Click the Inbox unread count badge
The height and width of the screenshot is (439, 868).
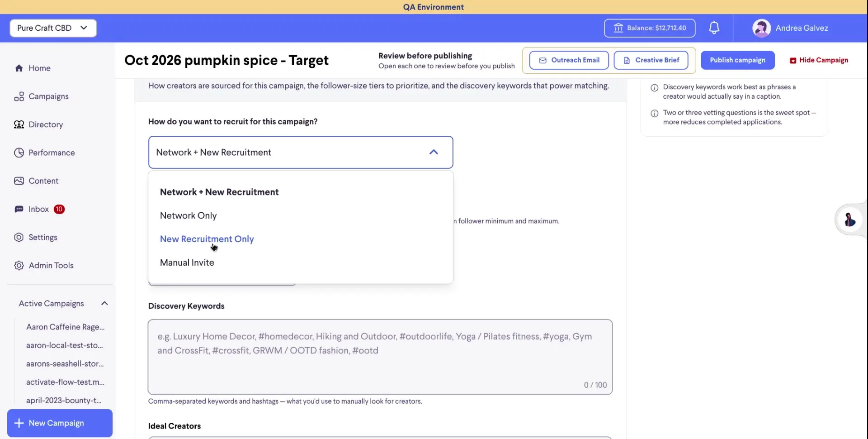[59, 209]
